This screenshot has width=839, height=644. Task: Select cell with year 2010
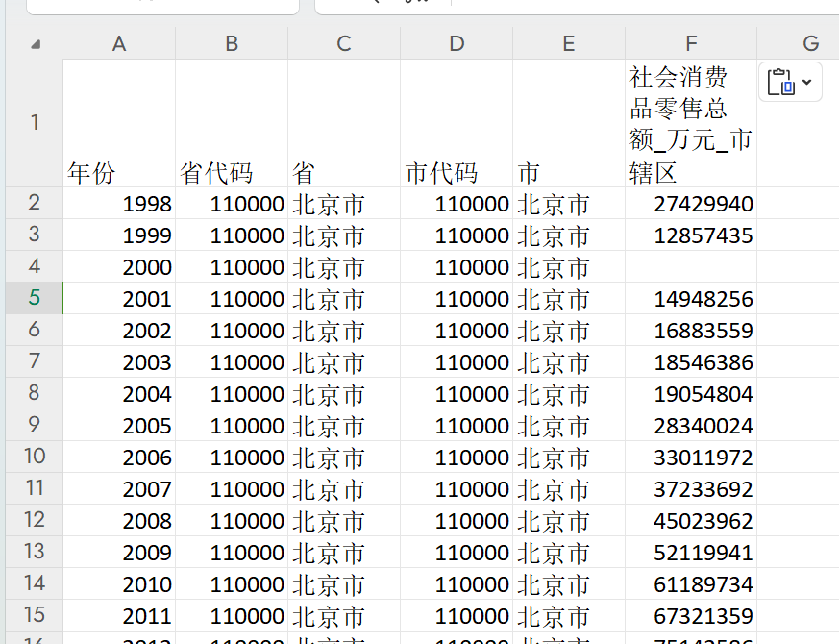click(119, 583)
